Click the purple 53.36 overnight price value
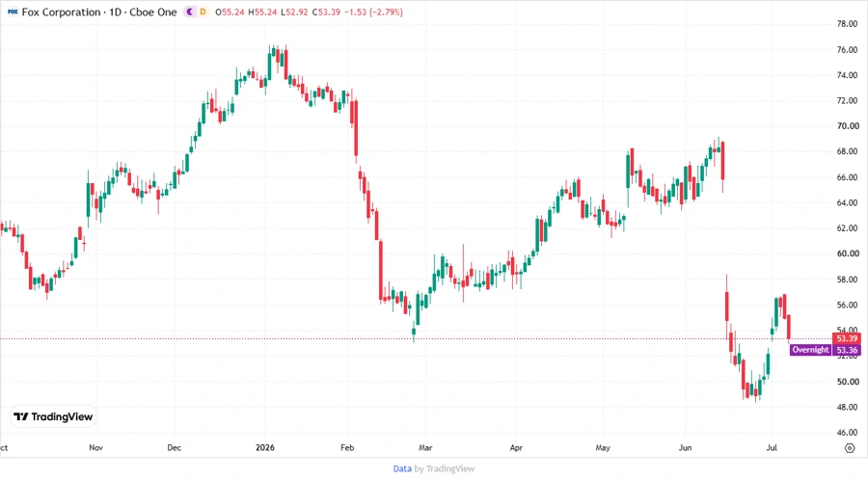The height and width of the screenshot is (480, 868). pos(847,350)
